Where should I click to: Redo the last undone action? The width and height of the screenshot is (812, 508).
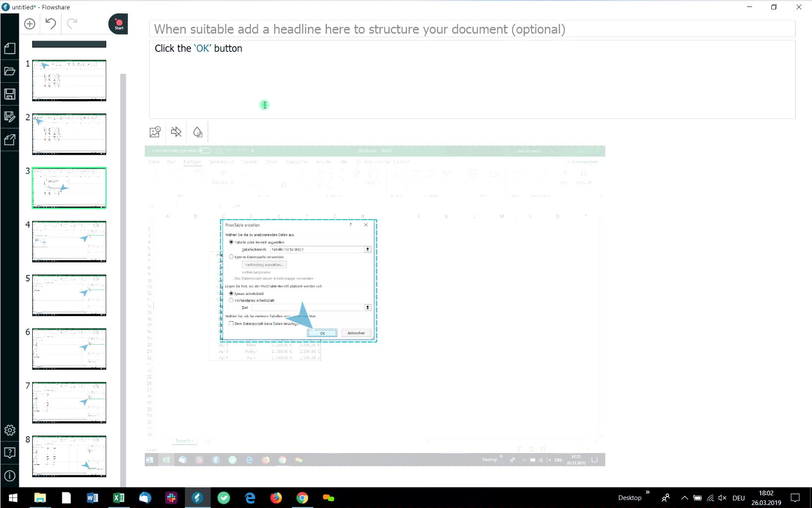[72, 23]
